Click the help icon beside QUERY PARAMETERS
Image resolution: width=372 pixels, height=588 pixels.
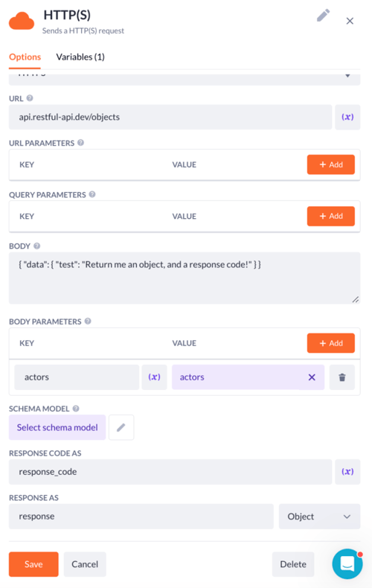click(92, 194)
